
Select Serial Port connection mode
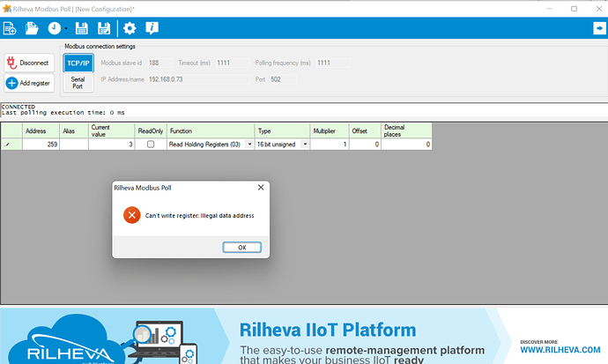coord(78,83)
